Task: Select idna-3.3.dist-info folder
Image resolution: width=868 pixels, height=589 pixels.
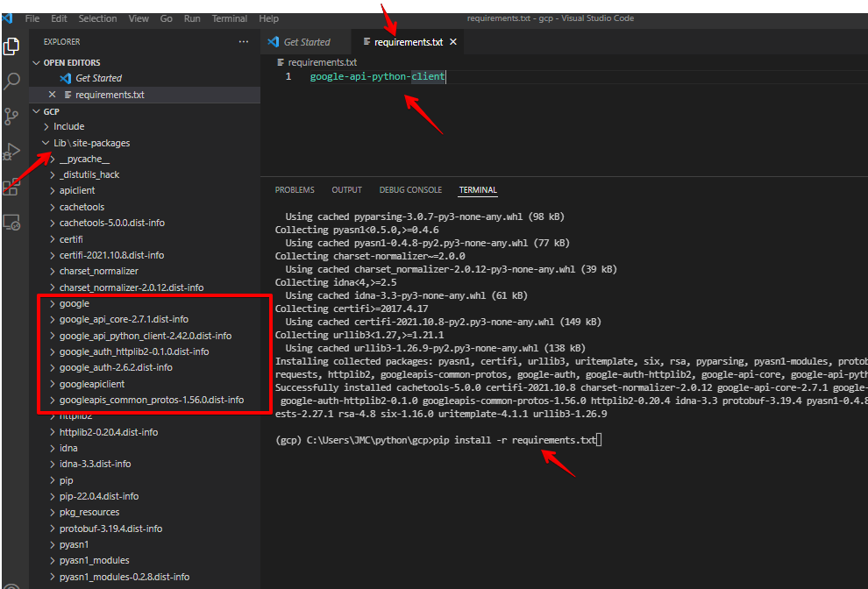Action: (x=145, y=464)
